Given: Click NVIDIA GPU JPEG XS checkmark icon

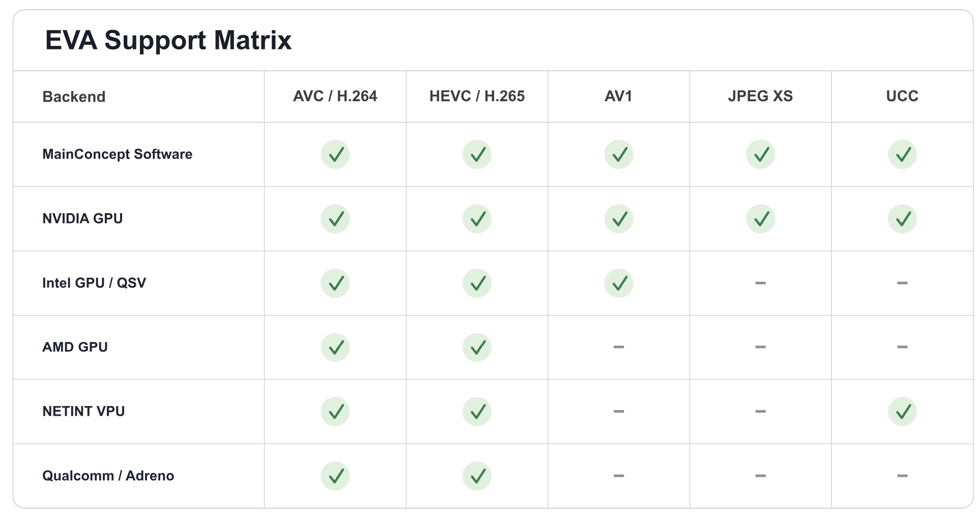Looking at the screenshot, I should pos(760,219).
